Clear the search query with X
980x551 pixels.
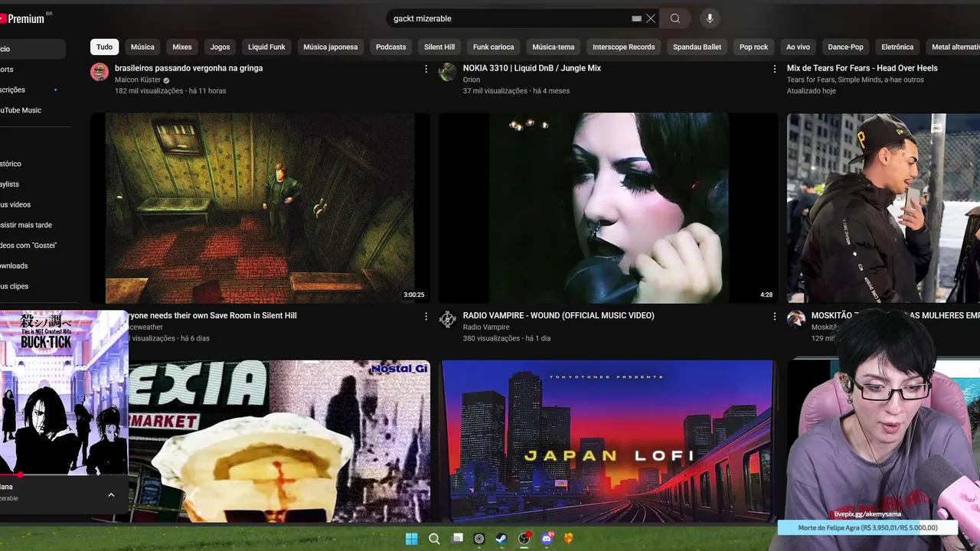point(651,18)
